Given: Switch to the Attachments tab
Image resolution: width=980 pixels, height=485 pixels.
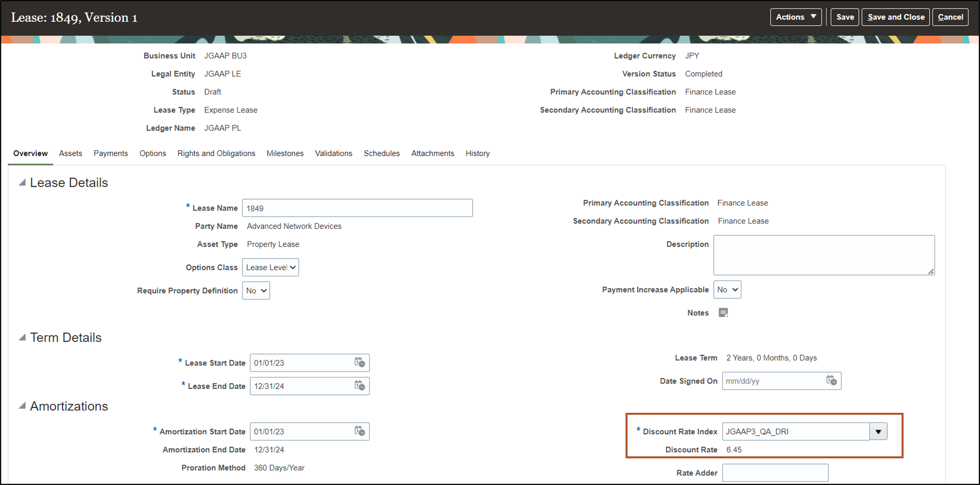Looking at the screenshot, I should [x=432, y=153].
